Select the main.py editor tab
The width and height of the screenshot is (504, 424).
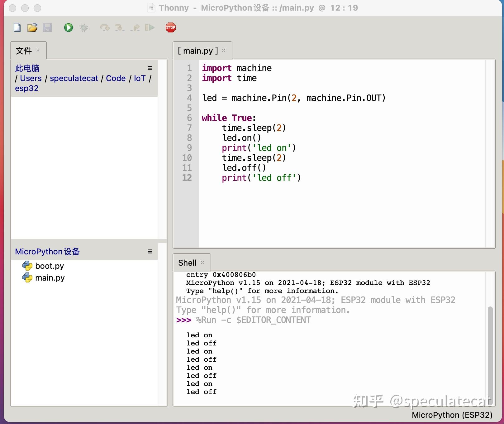pyautogui.click(x=198, y=51)
